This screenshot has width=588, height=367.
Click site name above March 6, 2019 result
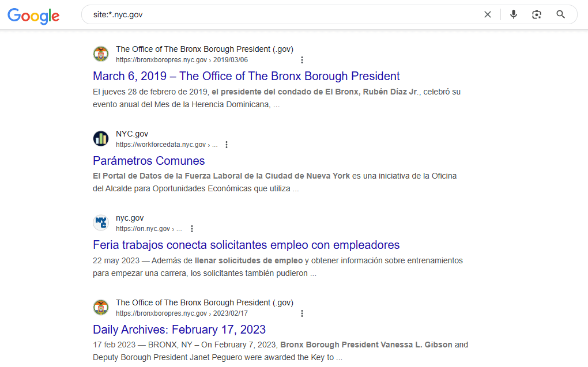pyautogui.click(x=205, y=49)
